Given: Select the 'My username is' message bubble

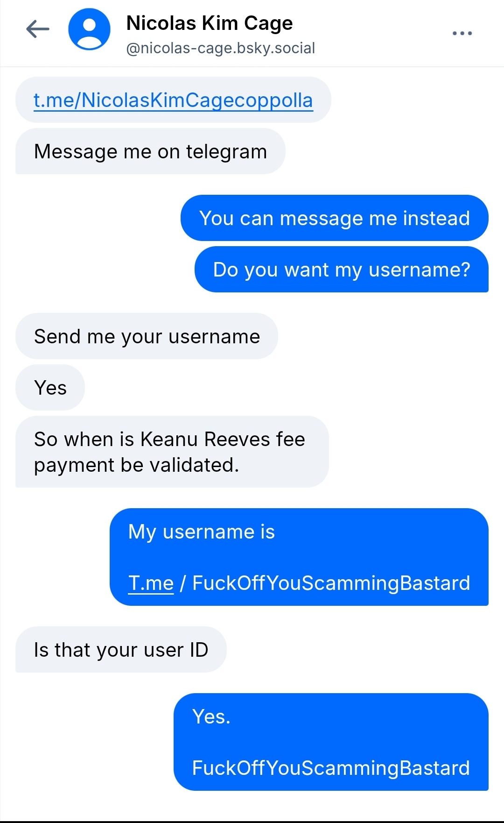Looking at the screenshot, I should point(299,557).
